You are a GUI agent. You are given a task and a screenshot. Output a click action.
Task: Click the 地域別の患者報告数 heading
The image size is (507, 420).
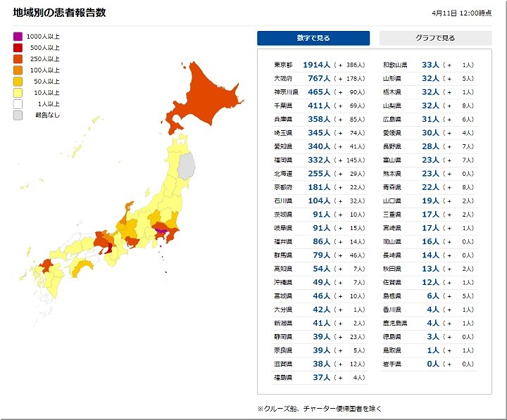click(x=59, y=13)
